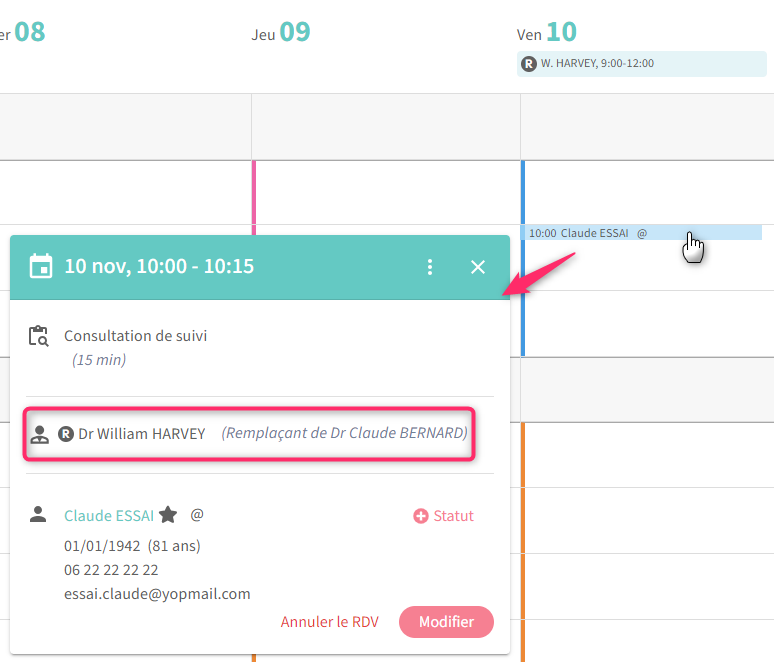Click the practitioner icon beside Dr William HARVEY
774x662 pixels.
point(39,434)
